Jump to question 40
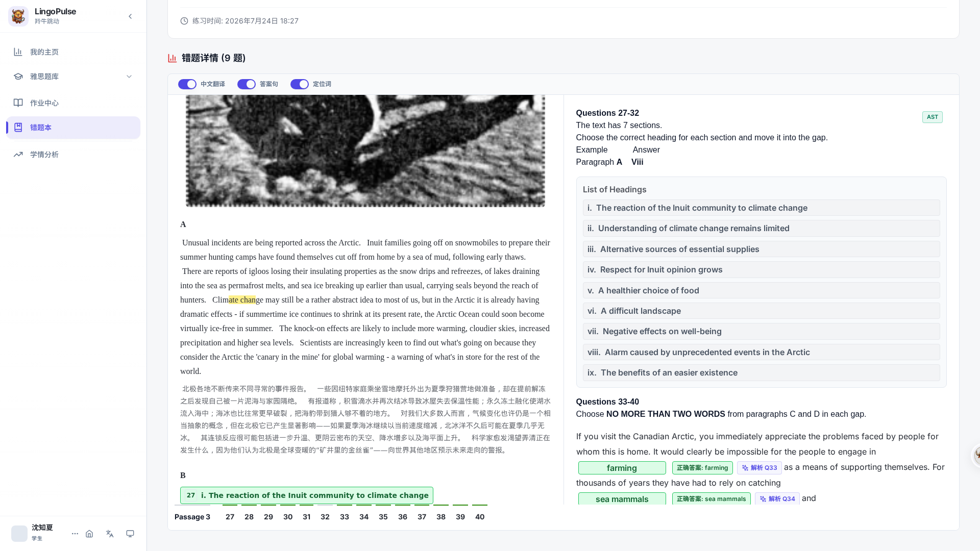The image size is (980, 551). point(480,517)
